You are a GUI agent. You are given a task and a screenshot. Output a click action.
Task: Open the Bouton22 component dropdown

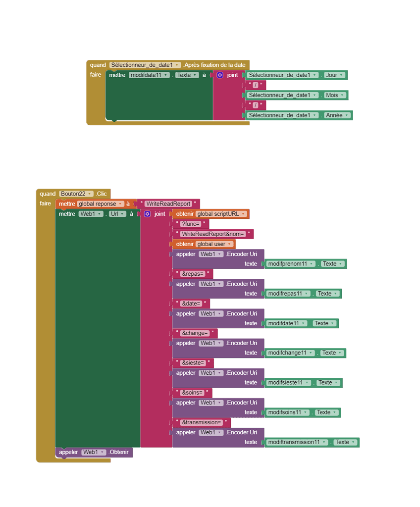76,194
